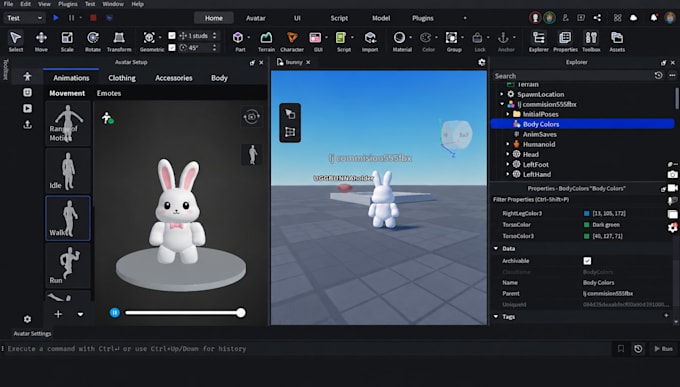Click the share icon in the top bar
Viewport: 680px width, 387px height.
pos(598,18)
